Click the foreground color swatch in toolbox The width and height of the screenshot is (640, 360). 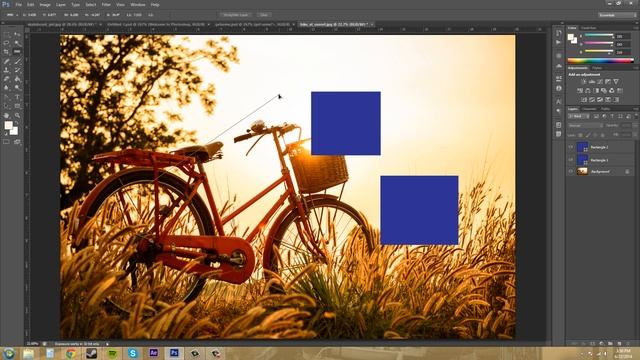point(8,126)
